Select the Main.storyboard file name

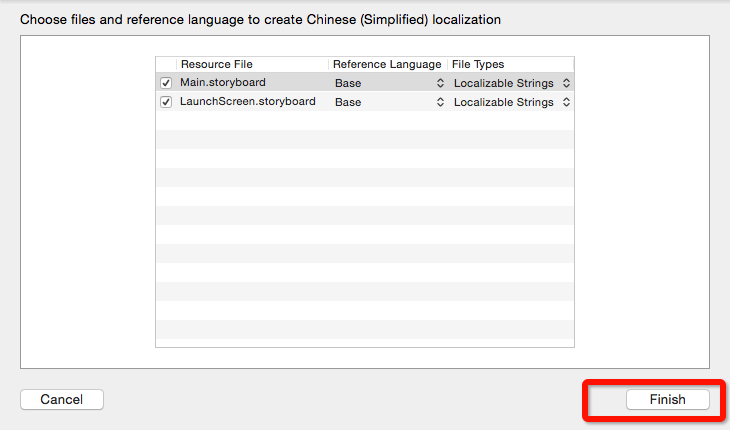(223, 83)
